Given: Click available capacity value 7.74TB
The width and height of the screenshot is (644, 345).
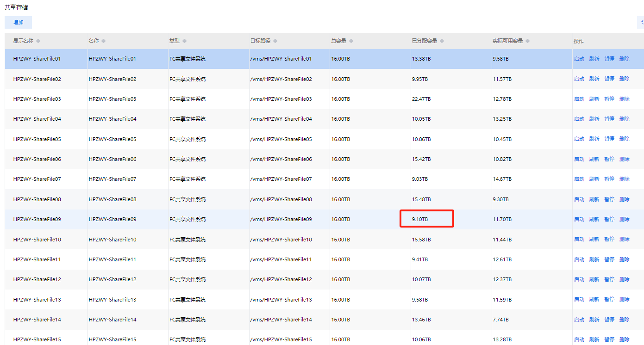Looking at the screenshot, I should pos(501,320).
